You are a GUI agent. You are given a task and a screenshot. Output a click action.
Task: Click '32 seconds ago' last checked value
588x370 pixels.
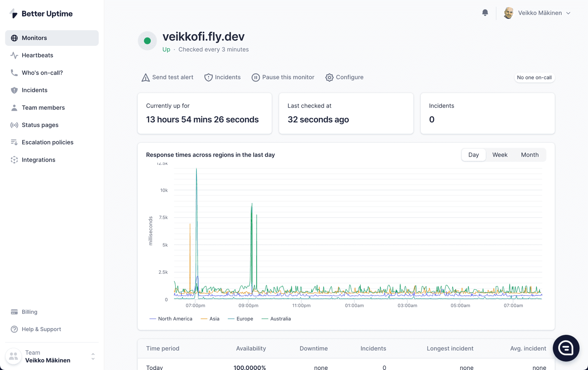pos(318,120)
